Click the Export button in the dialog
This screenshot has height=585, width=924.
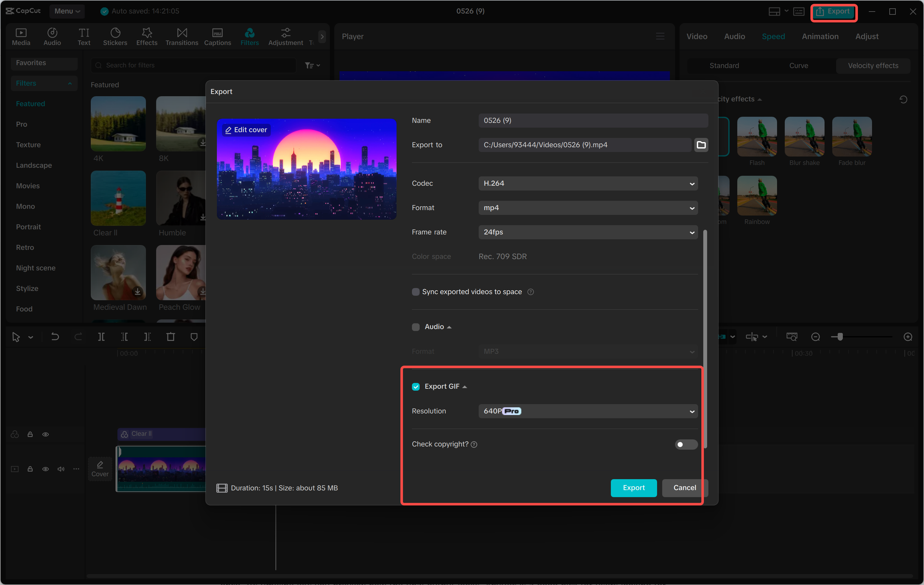click(634, 488)
